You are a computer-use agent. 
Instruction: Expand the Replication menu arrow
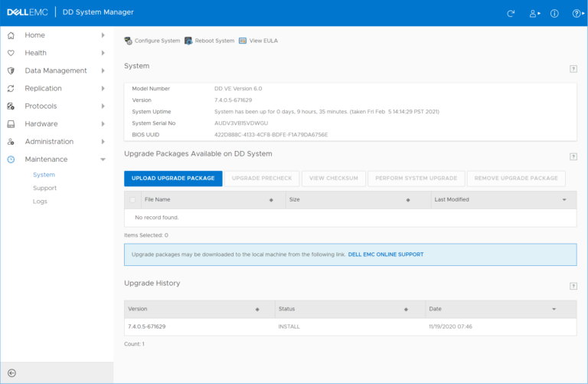(103, 89)
